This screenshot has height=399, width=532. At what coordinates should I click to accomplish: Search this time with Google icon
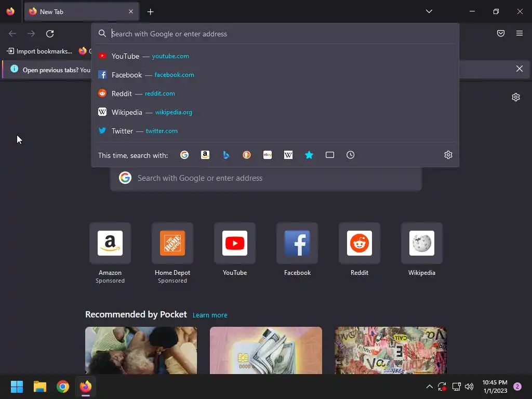[x=184, y=155]
